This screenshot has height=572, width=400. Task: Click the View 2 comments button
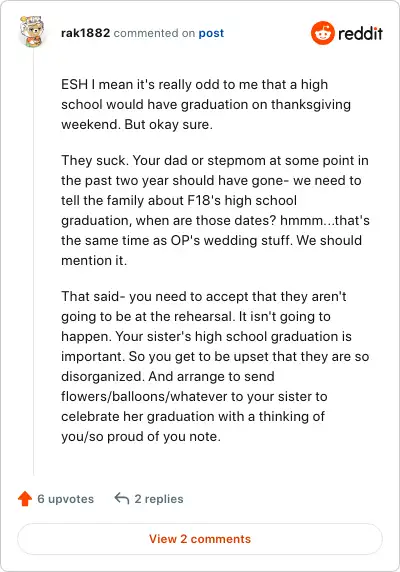coord(200,539)
